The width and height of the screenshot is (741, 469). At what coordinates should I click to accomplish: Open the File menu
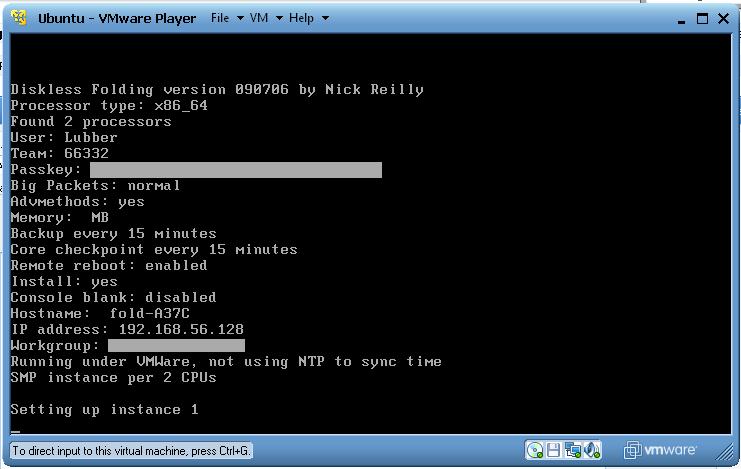click(x=227, y=18)
